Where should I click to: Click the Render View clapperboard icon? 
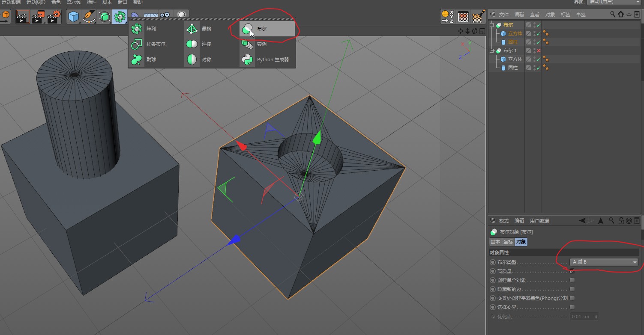coord(23,17)
